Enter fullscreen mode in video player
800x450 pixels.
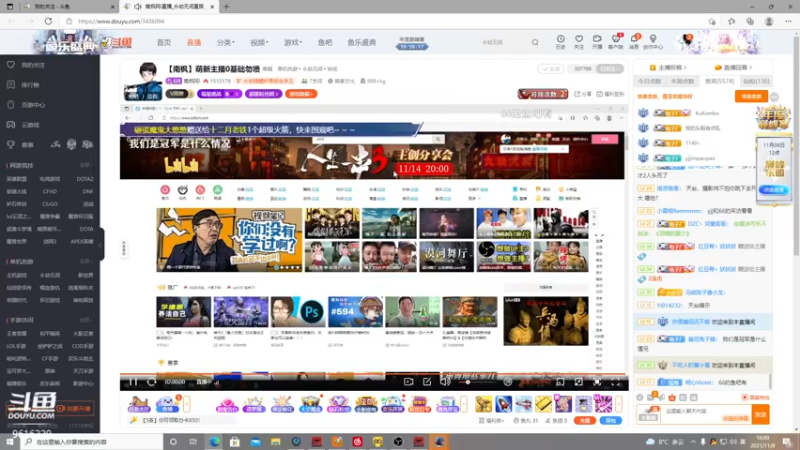point(615,382)
